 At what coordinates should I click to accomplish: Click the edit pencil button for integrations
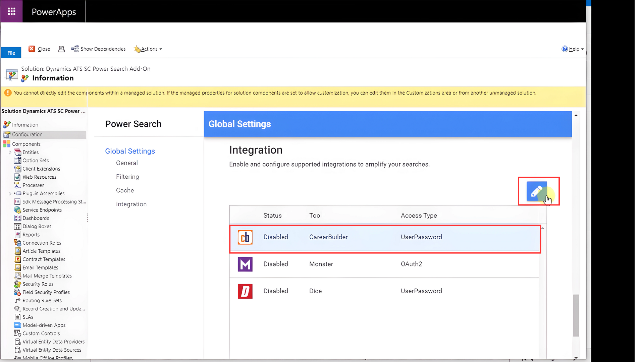coord(537,191)
